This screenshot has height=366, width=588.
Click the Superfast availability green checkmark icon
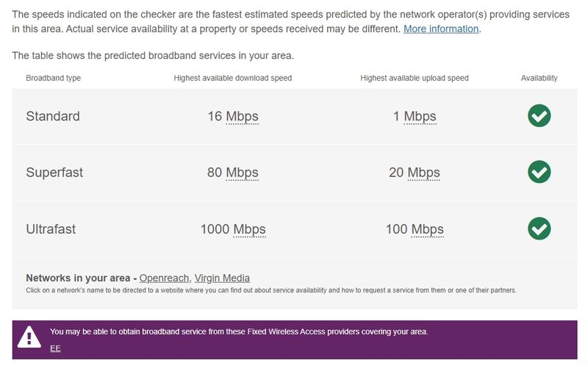(539, 172)
